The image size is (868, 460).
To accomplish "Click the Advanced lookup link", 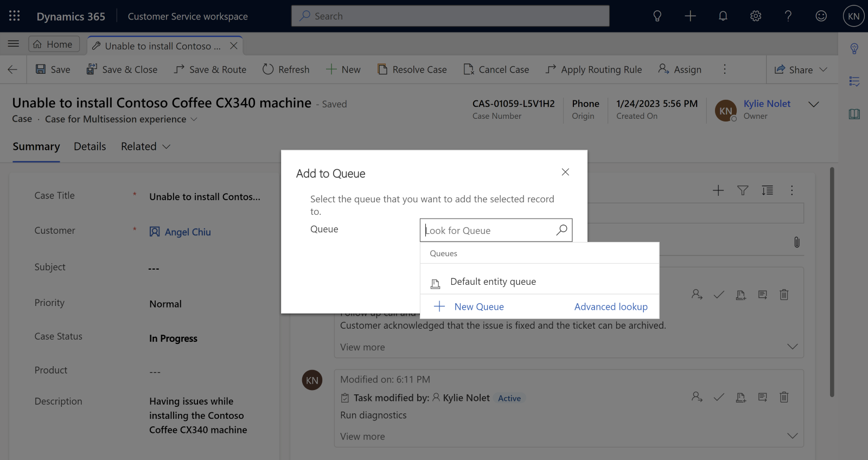I will 611,306.
